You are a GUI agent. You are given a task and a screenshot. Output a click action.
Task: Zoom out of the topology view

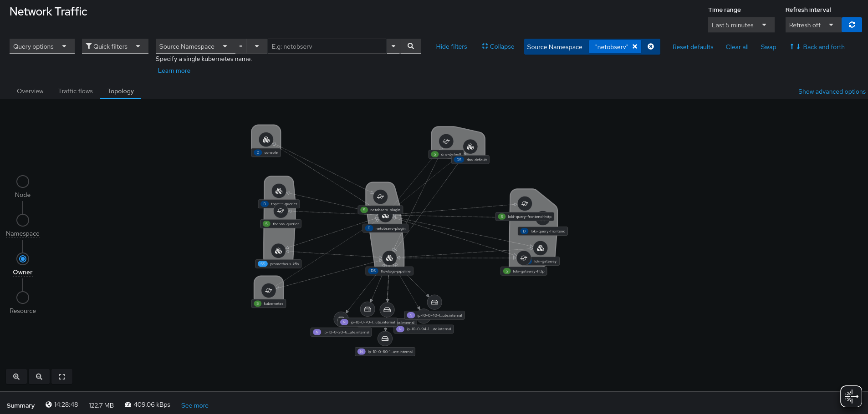39,377
